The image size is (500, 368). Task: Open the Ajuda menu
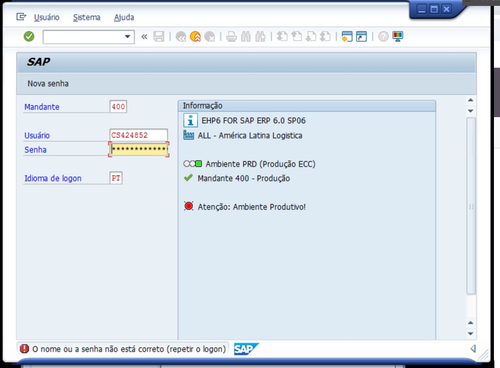pos(124,17)
